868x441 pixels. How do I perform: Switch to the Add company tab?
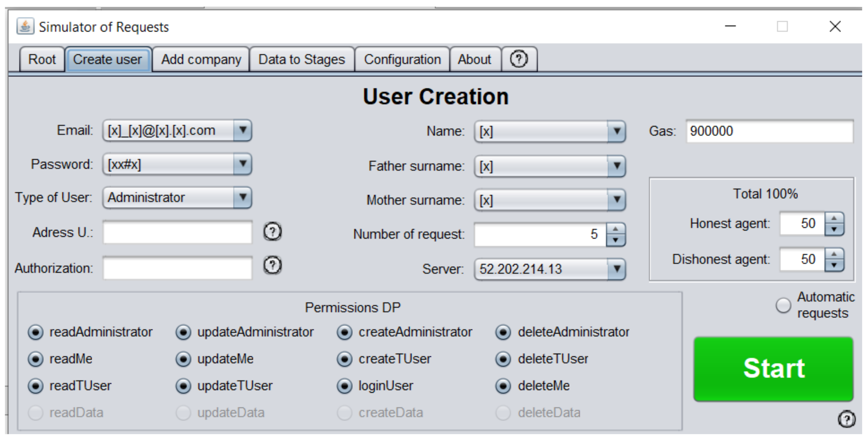pyautogui.click(x=201, y=60)
